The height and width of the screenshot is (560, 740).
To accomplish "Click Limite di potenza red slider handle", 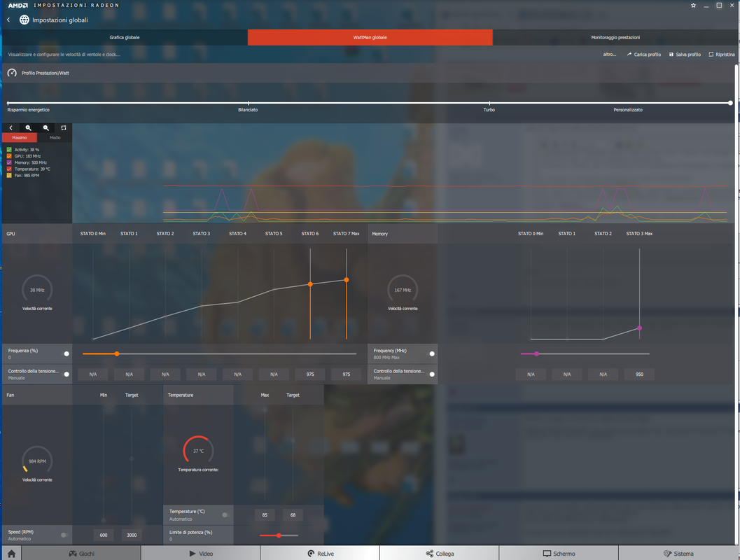I will click(x=279, y=535).
